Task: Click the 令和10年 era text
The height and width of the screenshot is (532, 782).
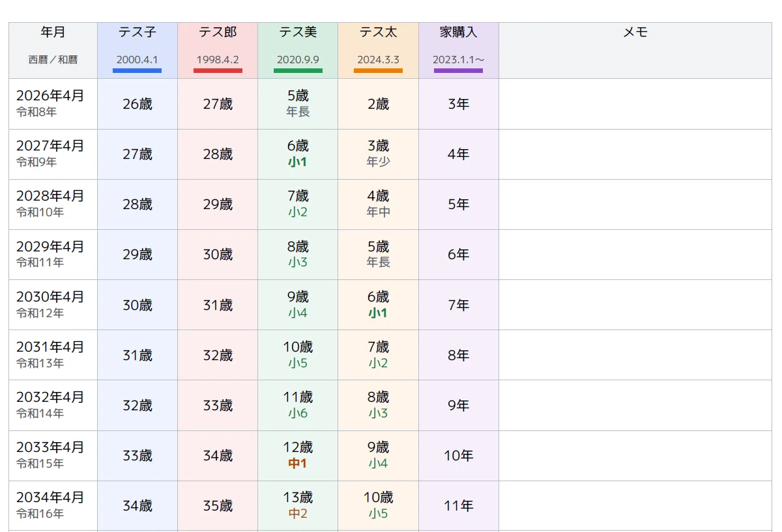Action: click(40, 212)
